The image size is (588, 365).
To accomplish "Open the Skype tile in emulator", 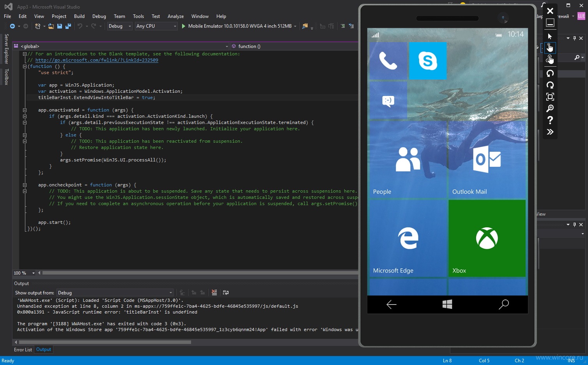I will pyautogui.click(x=428, y=61).
